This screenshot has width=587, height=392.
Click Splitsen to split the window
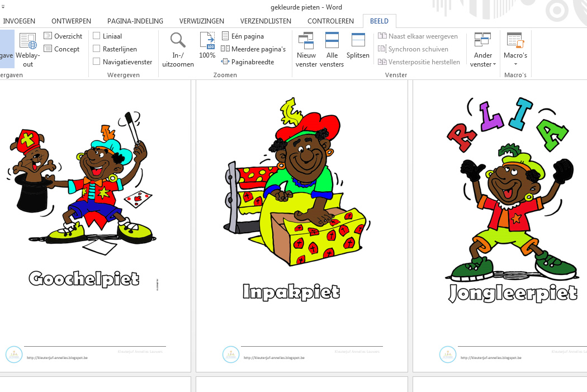pyautogui.click(x=358, y=45)
